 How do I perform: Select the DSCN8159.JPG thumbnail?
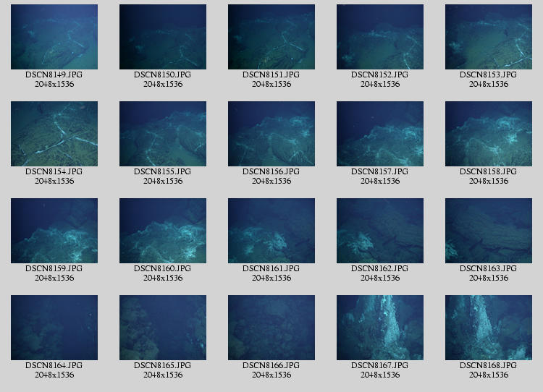[54, 231]
